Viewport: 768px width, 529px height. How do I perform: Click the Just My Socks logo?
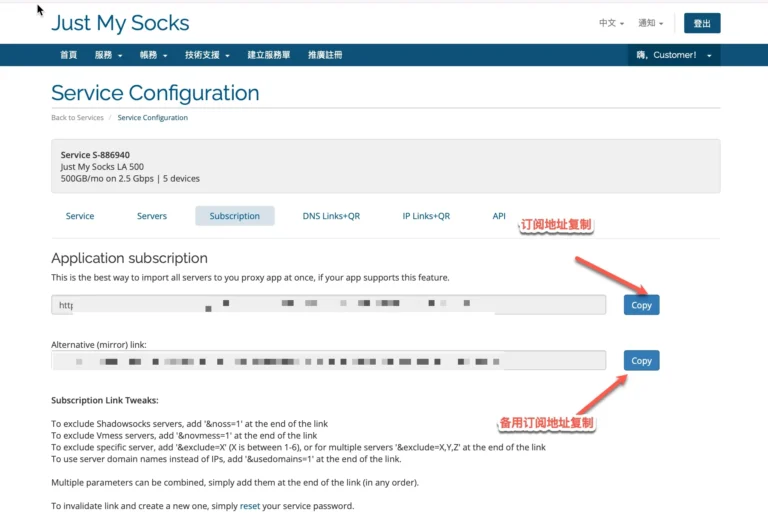point(120,23)
